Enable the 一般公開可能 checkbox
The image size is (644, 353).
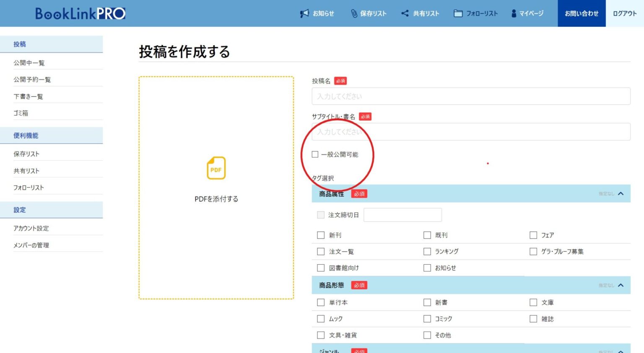[x=315, y=154]
